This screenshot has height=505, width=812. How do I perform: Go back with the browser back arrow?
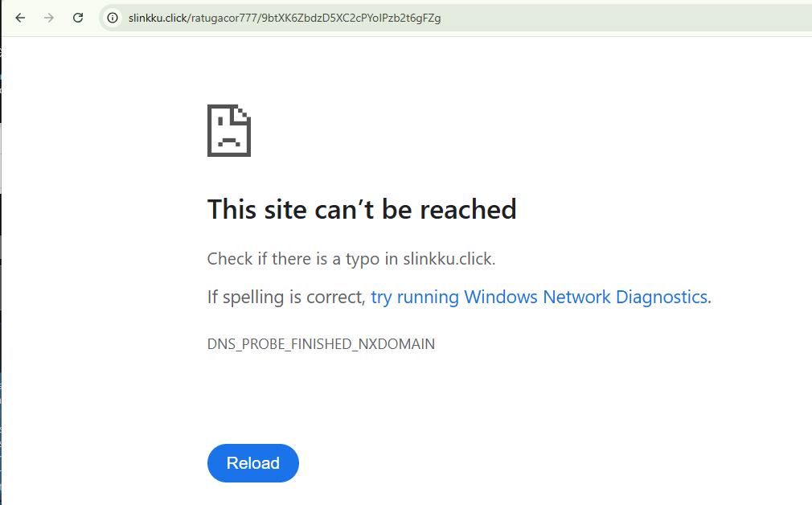click(x=20, y=18)
